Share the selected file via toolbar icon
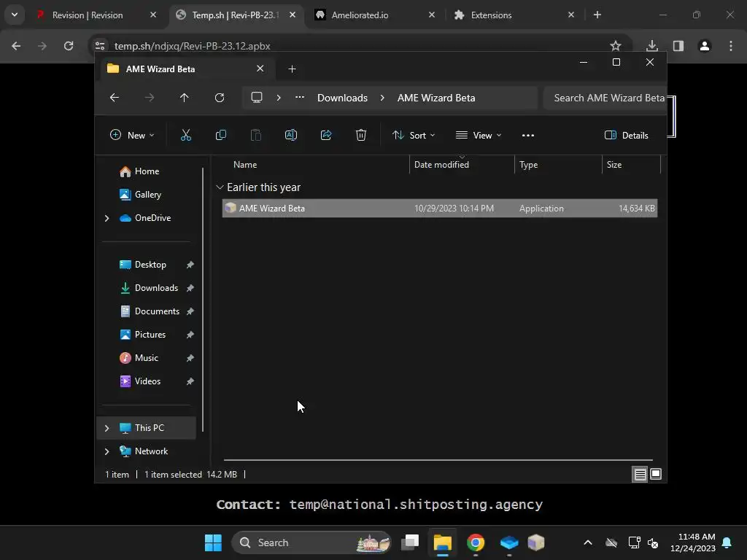The width and height of the screenshot is (747, 560). [326, 135]
